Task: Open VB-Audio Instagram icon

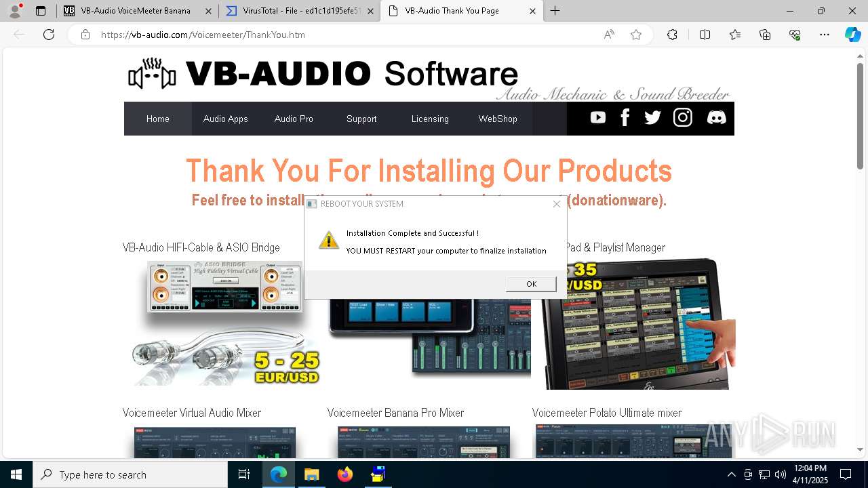Action: [682, 118]
